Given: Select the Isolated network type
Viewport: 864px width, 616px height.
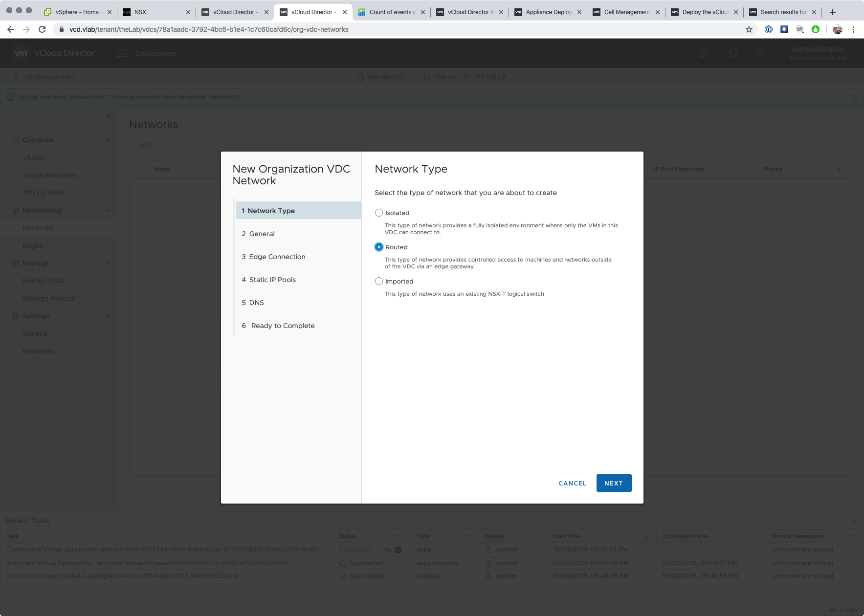Looking at the screenshot, I should pos(379,213).
